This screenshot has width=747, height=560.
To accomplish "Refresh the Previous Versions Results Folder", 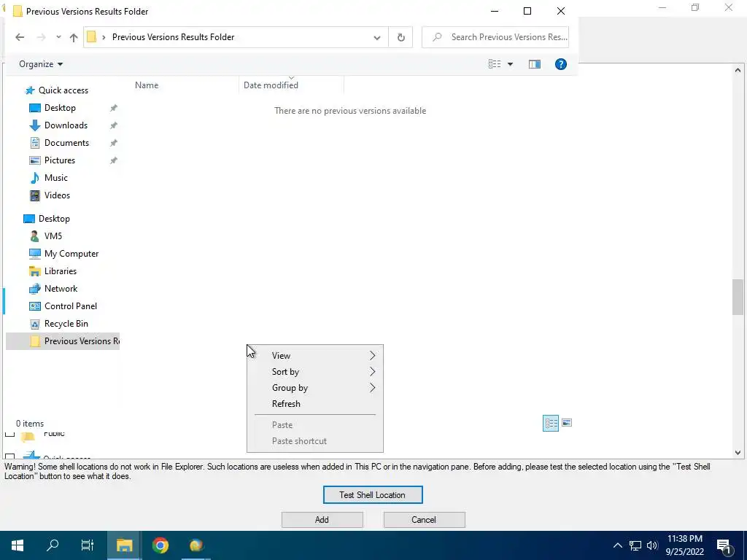I will (401, 37).
